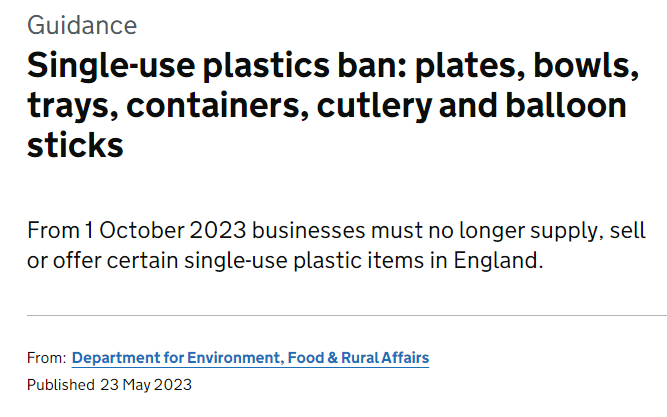Screen dimensions: 667x417
Task: Click 'Rural Affairs' in the department link
Action: click(385, 358)
